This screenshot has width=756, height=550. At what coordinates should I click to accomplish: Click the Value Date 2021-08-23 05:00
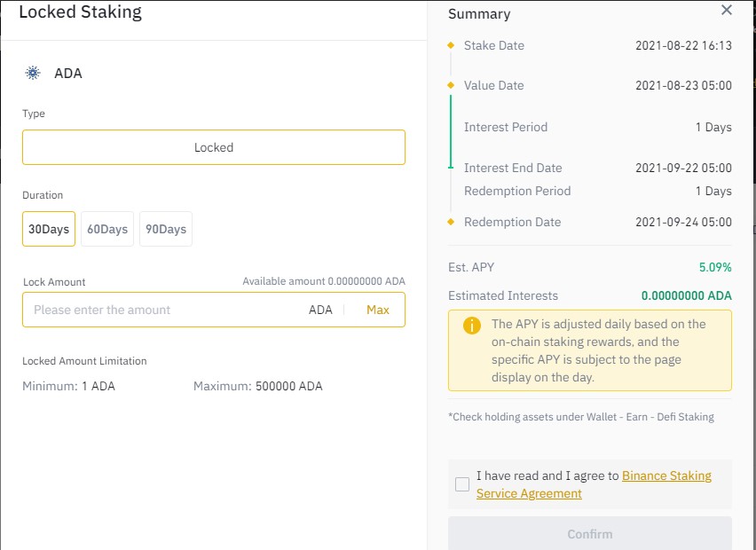click(683, 85)
